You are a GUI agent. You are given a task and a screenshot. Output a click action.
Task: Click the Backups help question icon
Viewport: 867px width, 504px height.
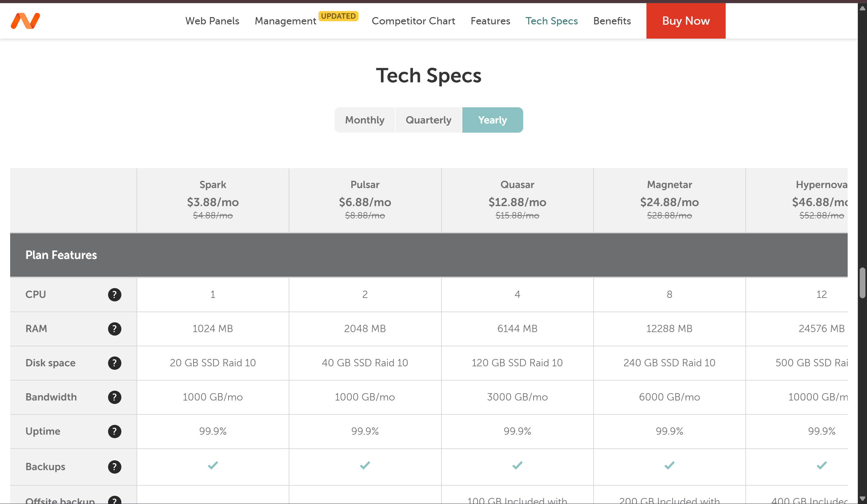115,467
